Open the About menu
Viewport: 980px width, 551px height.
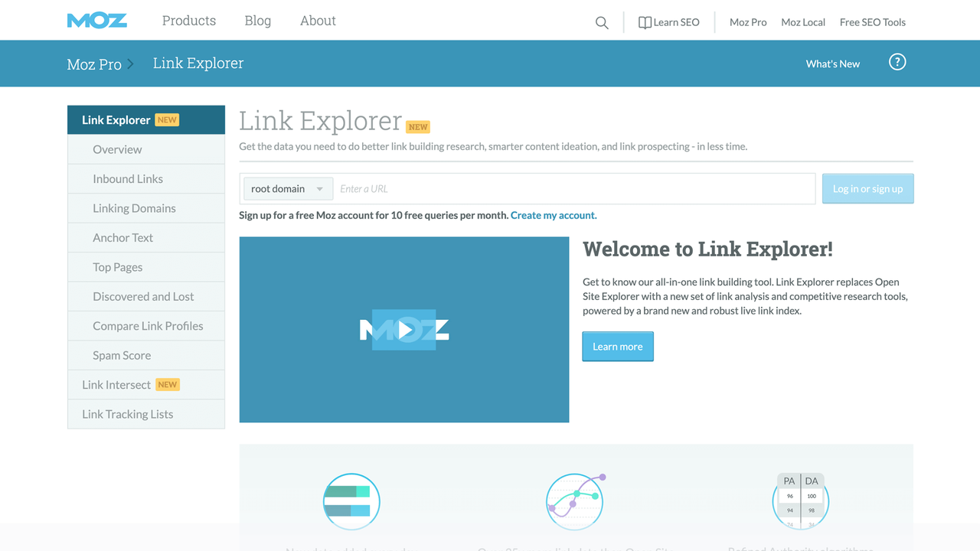318,21
